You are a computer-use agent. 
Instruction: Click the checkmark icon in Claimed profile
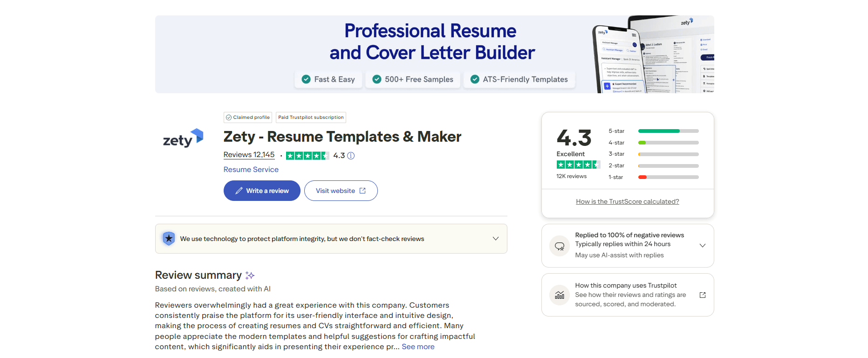point(229,117)
